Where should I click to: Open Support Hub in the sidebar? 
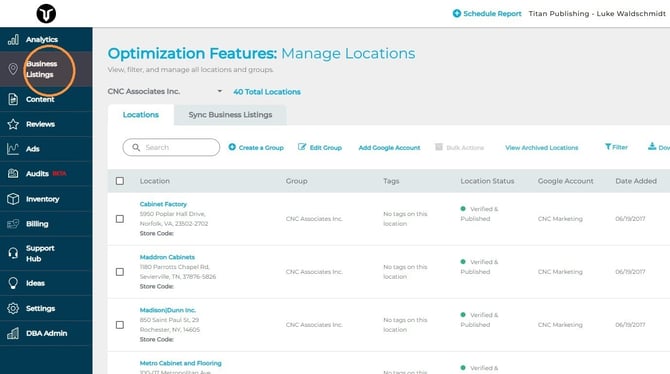(40, 253)
